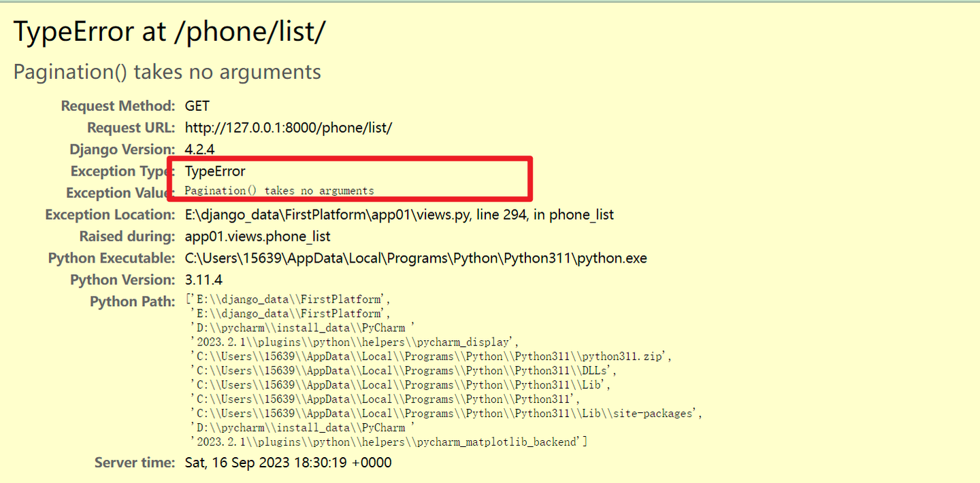The height and width of the screenshot is (483, 980).
Task: Click the Exception Value text in the red box
Action: [x=279, y=190]
